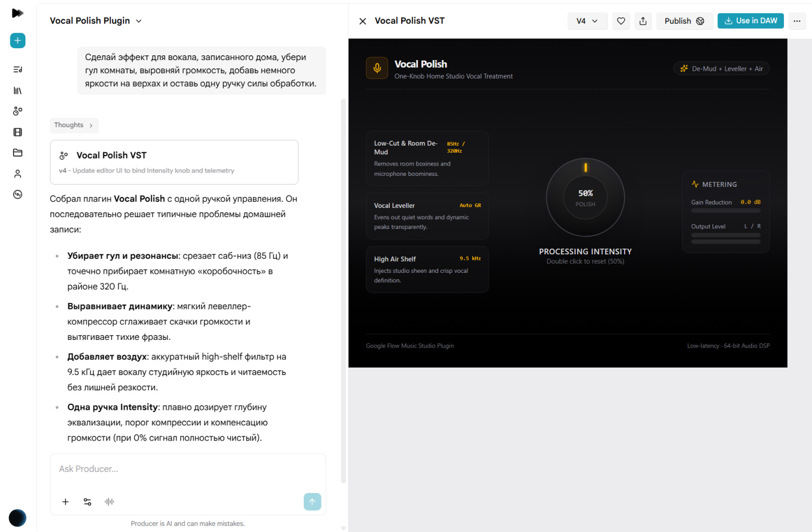812x532 pixels.
Task: Favorite the plugin with the heart icon
Action: [621, 21]
